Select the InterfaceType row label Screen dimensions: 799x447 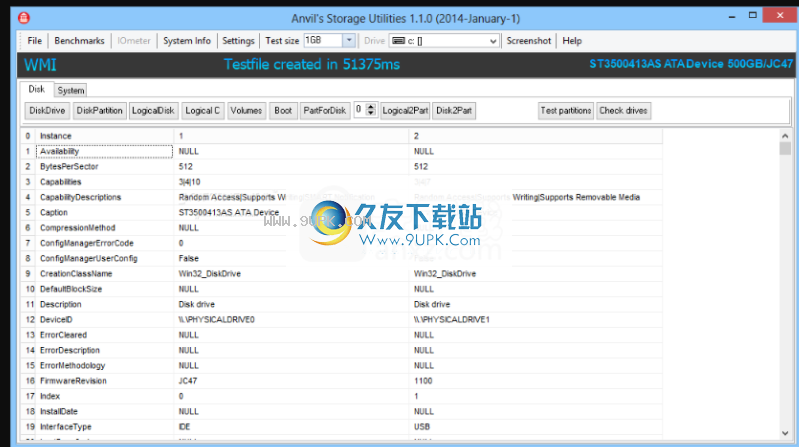(66, 427)
